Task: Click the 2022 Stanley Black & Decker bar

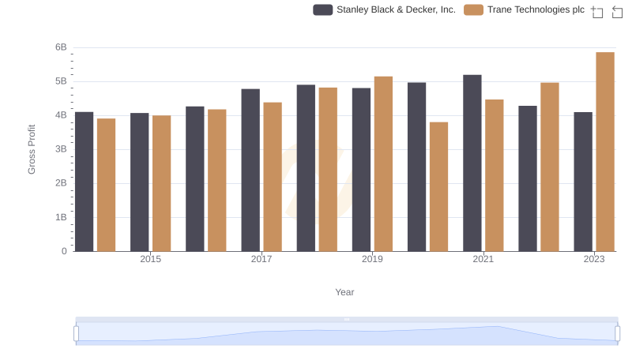Action: coord(528,178)
